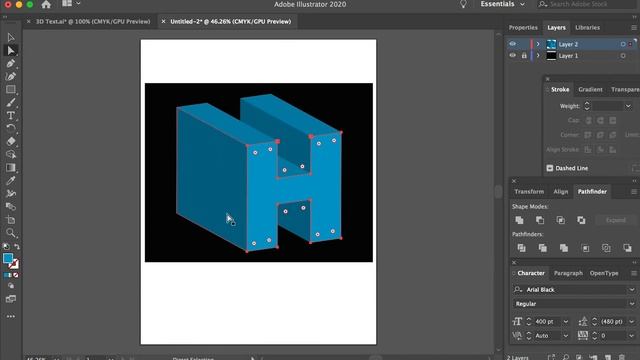Select the Gradient tool
The height and width of the screenshot is (360, 640).
coord(11,168)
